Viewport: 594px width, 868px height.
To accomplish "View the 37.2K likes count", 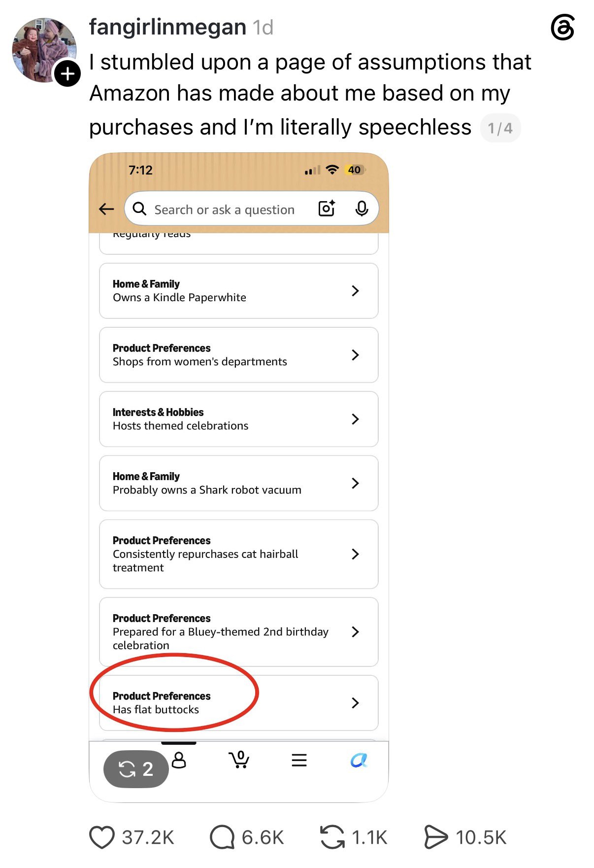I will point(148,837).
